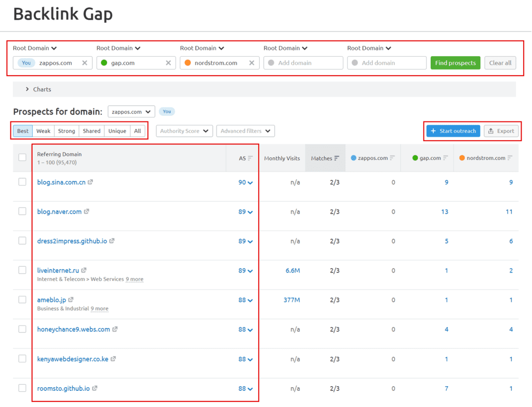Sort by gap.com column sort icon
This screenshot has height=407, width=532.
(445, 158)
